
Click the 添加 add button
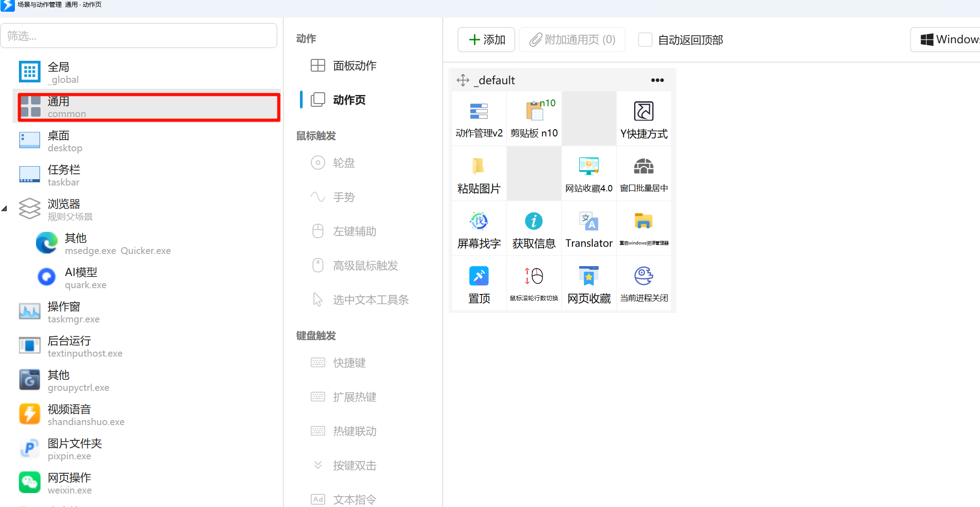coord(486,40)
